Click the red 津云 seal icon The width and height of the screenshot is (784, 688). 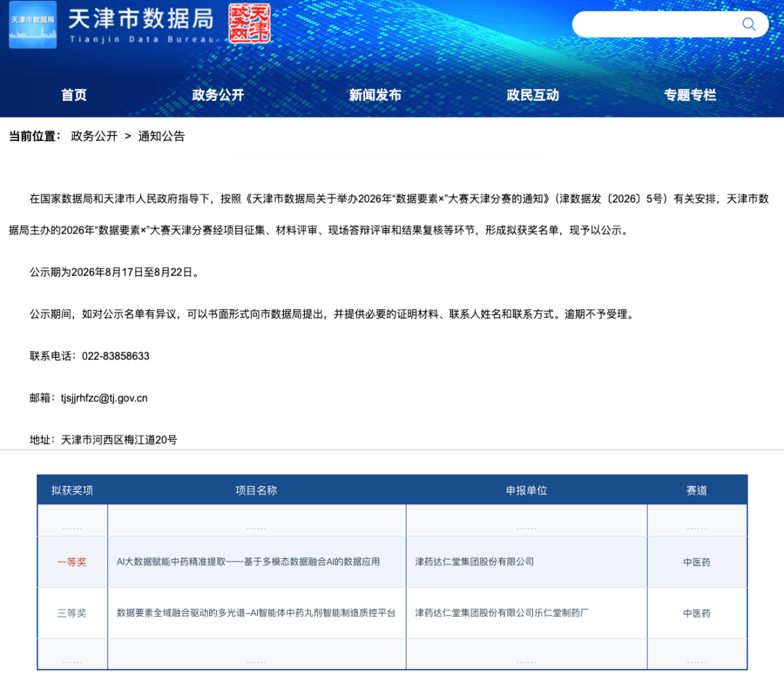coord(250,23)
